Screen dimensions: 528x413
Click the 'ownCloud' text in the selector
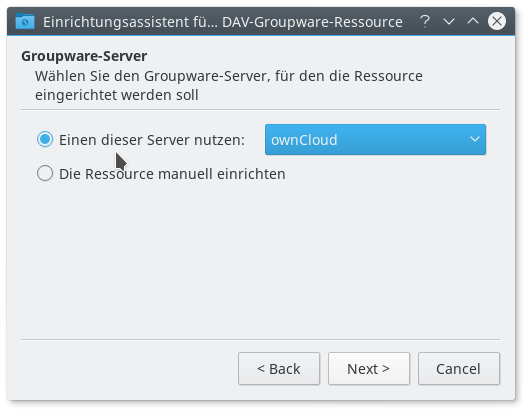pyautogui.click(x=304, y=140)
